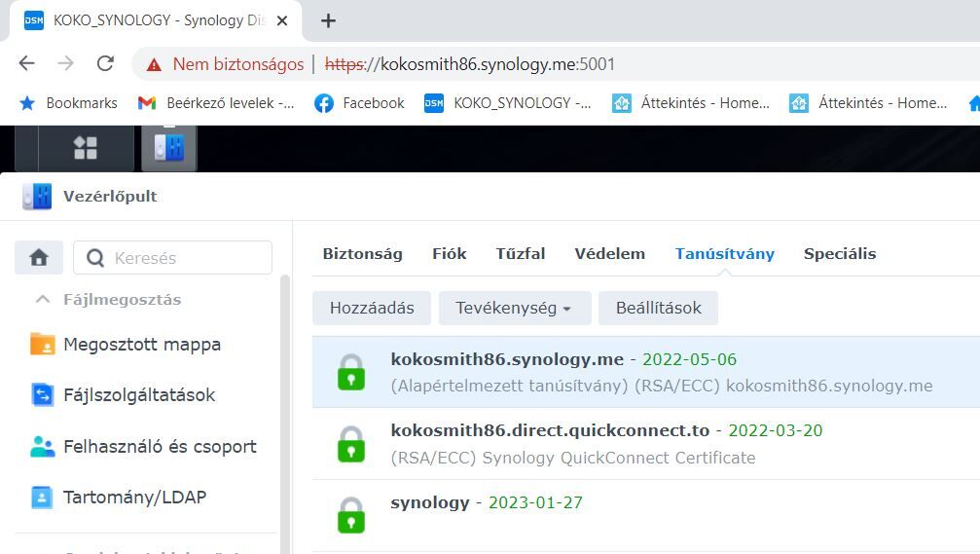The height and width of the screenshot is (554, 980).
Task: Click the Megosztott mappa folder icon
Action: click(43, 344)
